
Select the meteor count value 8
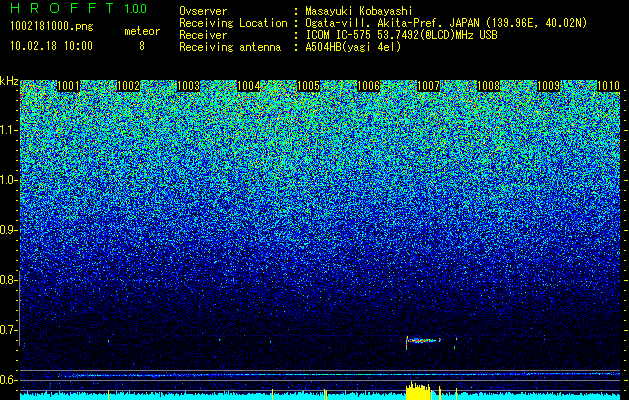[142, 46]
